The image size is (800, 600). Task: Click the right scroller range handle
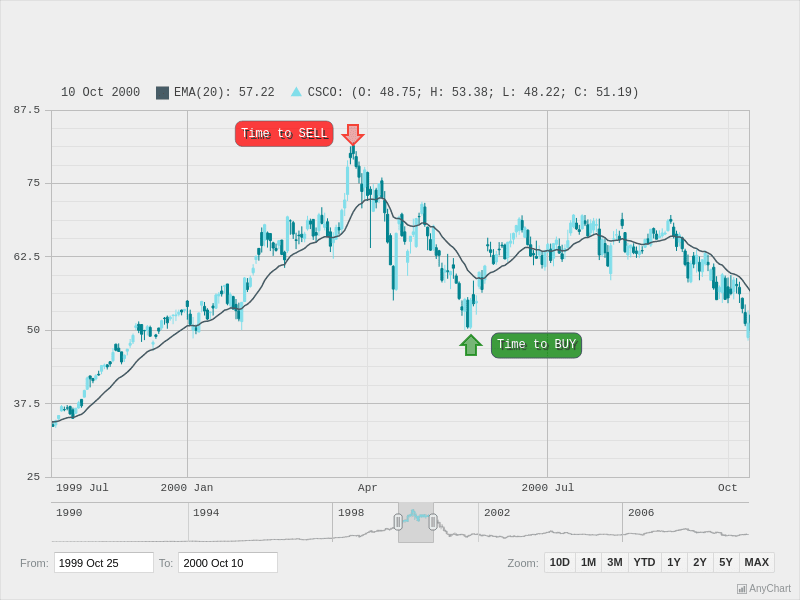tap(433, 522)
